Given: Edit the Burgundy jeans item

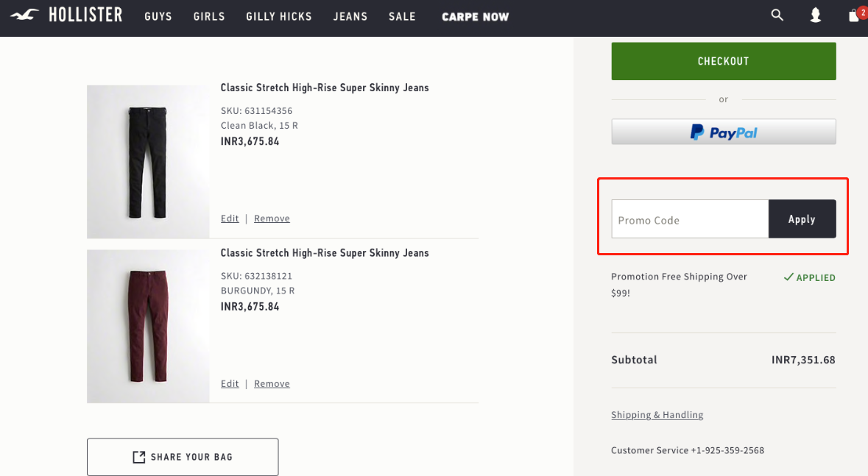Looking at the screenshot, I should [230, 383].
